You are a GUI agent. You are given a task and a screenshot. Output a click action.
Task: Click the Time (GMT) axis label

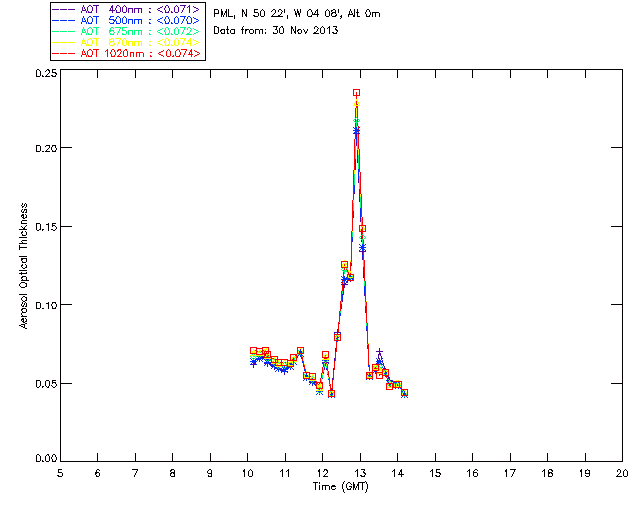(x=340, y=487)
